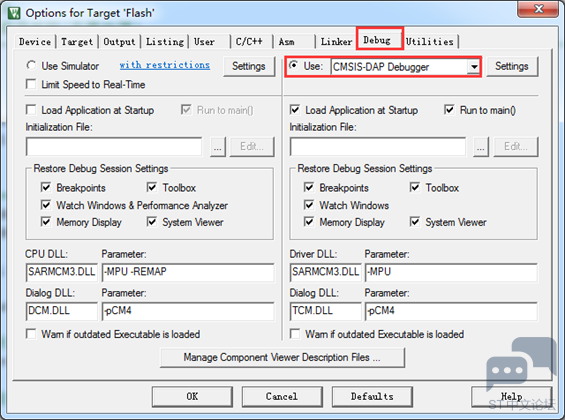
Task: Open the Device tab
Action: coord(35,42)
